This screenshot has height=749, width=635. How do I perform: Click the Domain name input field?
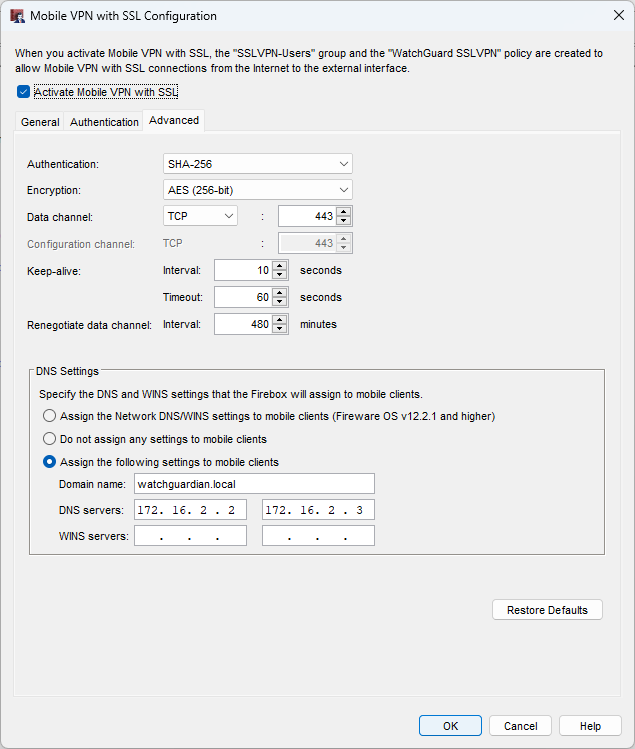coord(254,484)
